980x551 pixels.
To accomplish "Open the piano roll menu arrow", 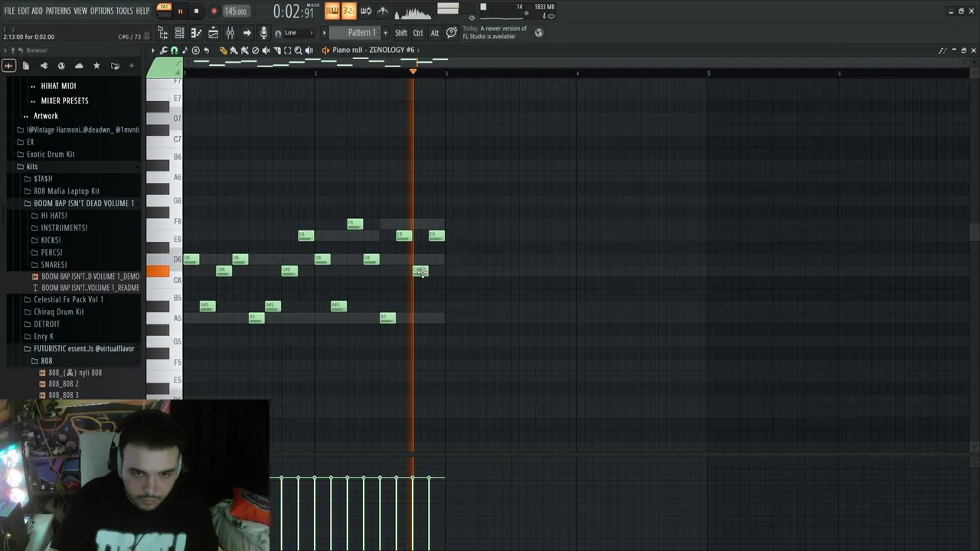I will [153, 51].
